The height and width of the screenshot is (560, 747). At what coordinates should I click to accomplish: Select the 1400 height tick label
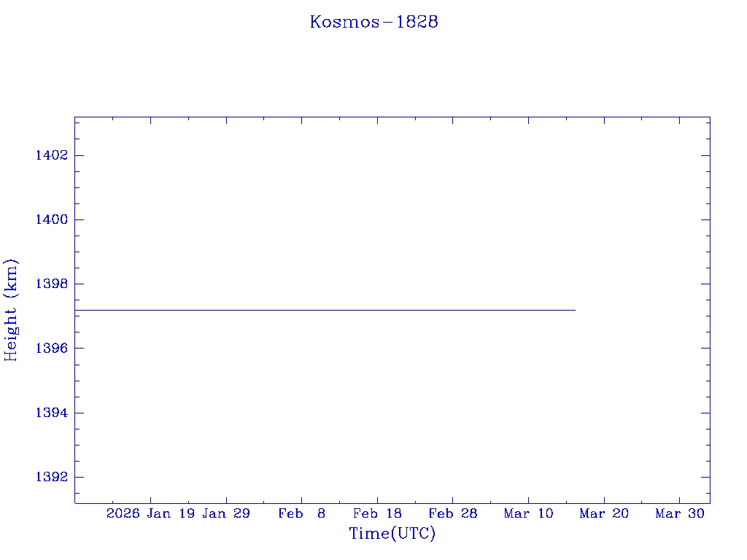[51, 219]
